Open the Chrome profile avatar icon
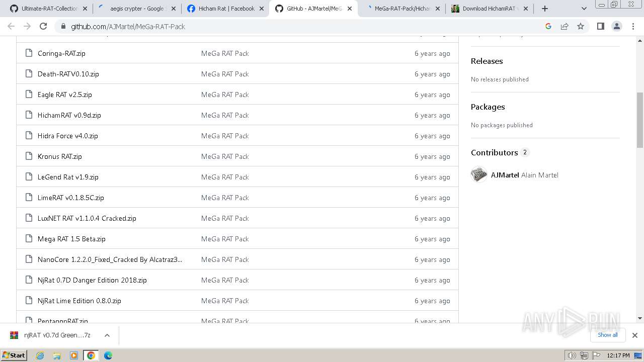The width and height of the screenshot is (644, 362). [x=616, y=26]
